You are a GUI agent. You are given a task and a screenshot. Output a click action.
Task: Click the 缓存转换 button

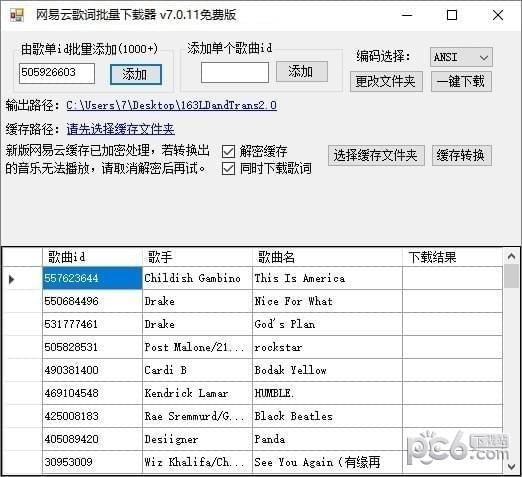click(461, 155)
